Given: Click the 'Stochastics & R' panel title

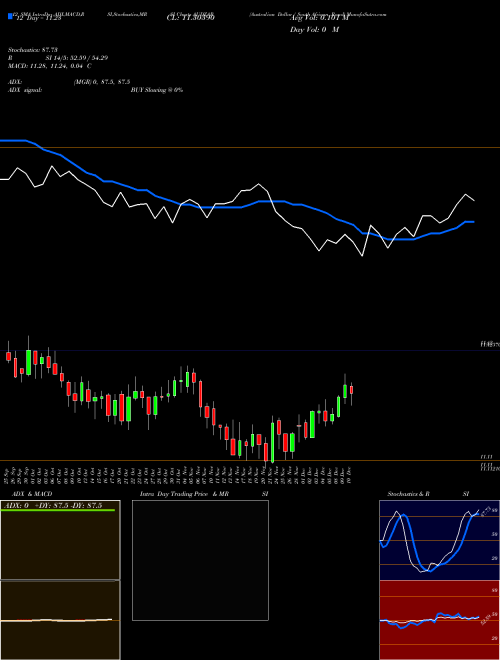Looking at the screenshot, I should (x=408, y=494).
